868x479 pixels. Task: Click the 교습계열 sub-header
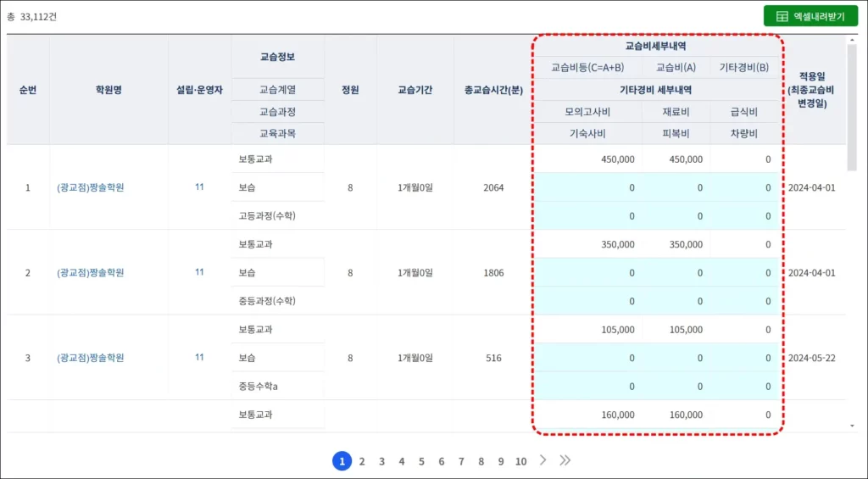(x=277, y=90)
